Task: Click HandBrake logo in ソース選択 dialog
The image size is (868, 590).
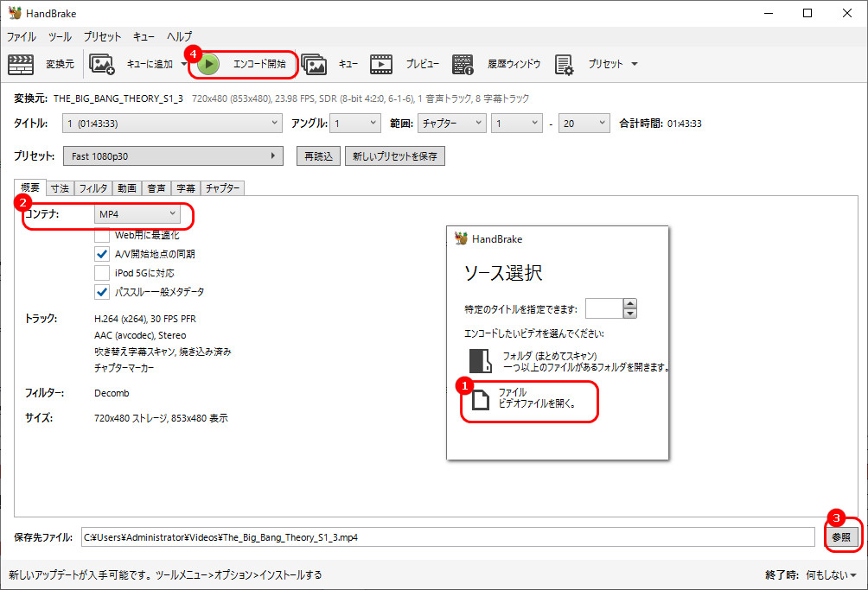Action: (x=461, y=239)
